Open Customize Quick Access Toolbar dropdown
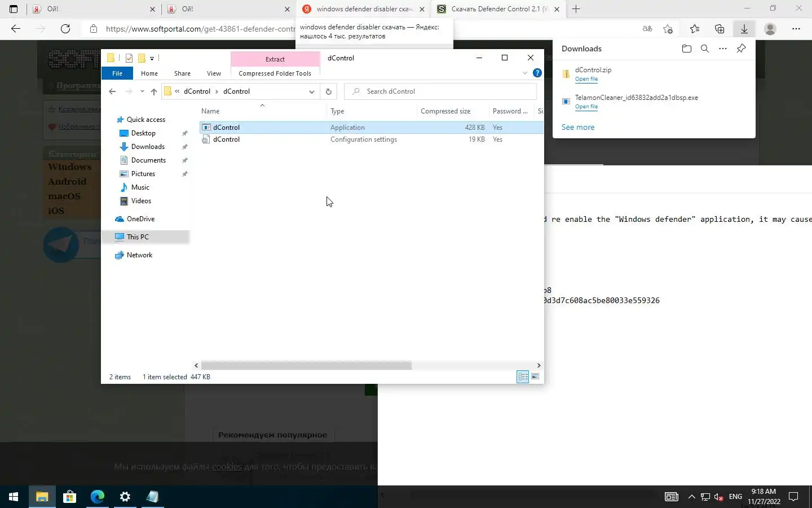Screen dimensions: 812x508 coord(152,58)
